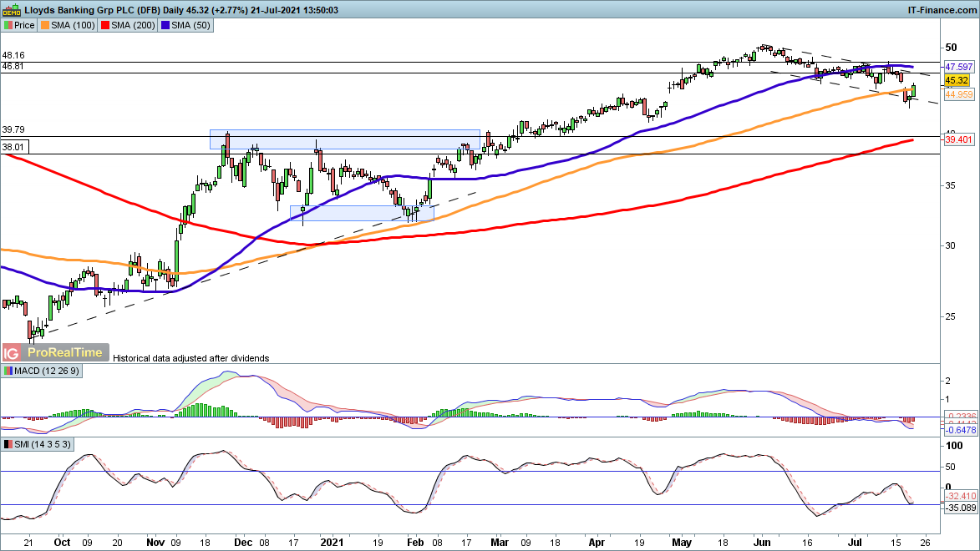Open the IT-Finance.com link
Screen dimensions: 980x551
tap(942, 10)
